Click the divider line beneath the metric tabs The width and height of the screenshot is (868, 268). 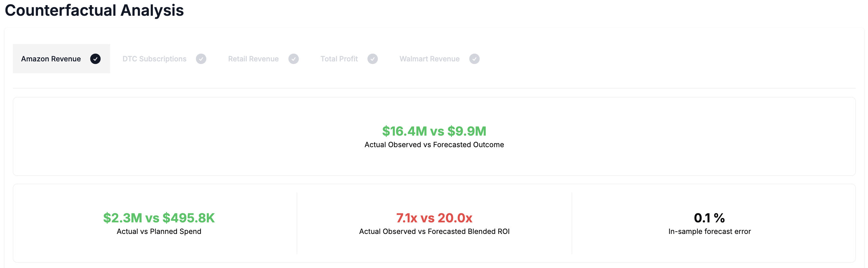[x=434, y=88]
